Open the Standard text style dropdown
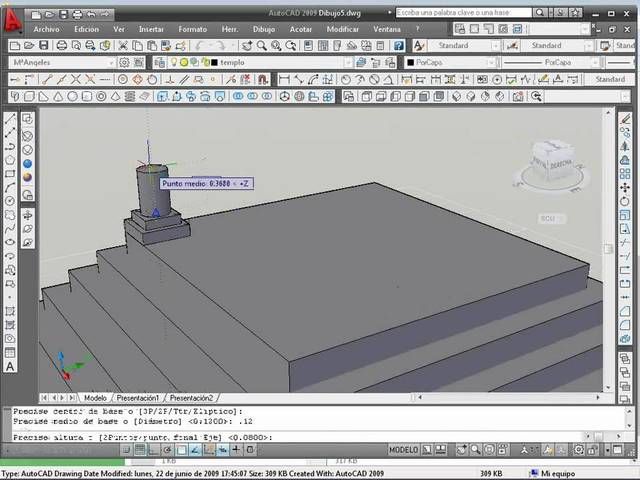Image resolution: width=640 pixels, height=480 pixels. coord(496,46)
